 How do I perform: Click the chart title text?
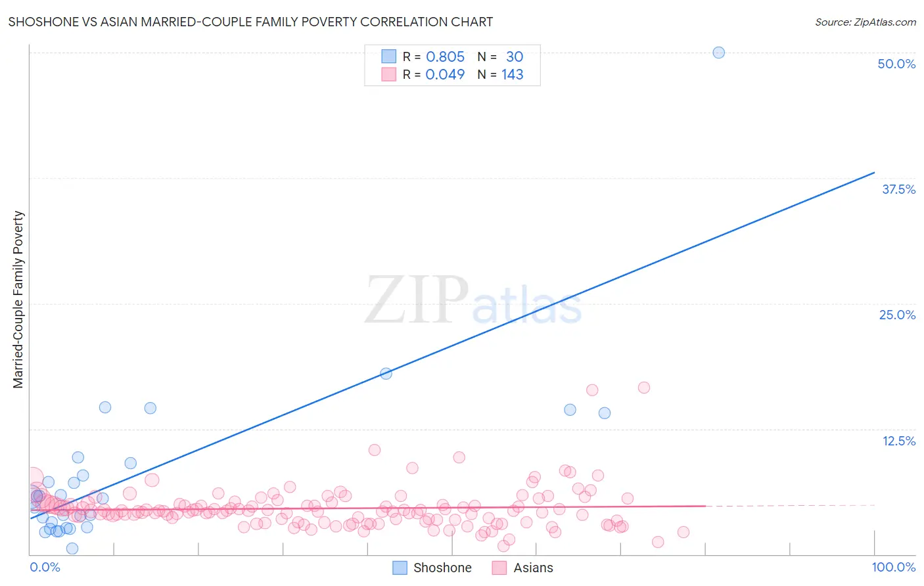[x=250, y=22]
